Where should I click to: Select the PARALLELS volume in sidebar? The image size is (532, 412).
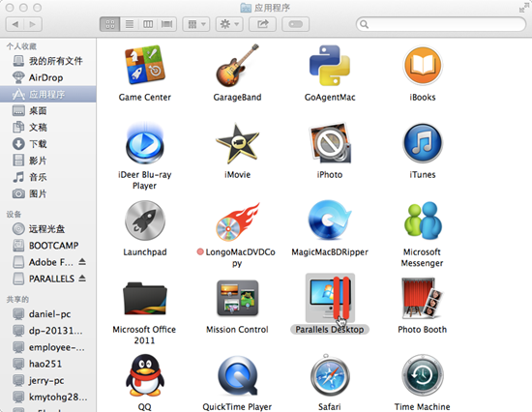click(47, 279)
